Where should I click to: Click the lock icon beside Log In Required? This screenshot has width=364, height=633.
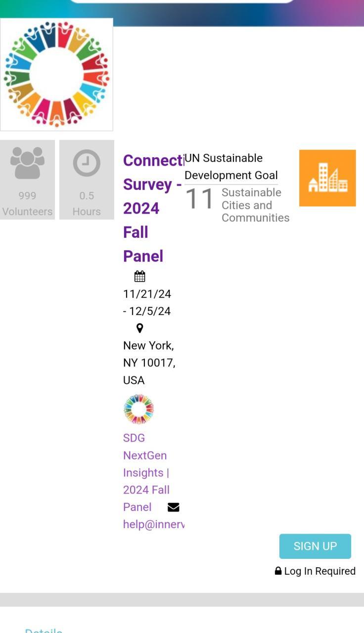point(278,571)
